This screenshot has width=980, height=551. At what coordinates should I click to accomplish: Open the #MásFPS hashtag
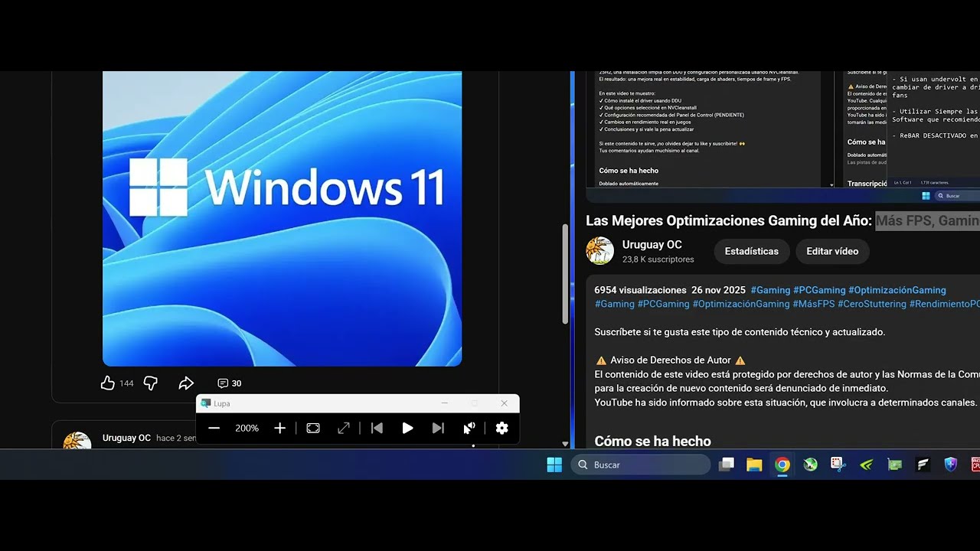coord(814,304)
